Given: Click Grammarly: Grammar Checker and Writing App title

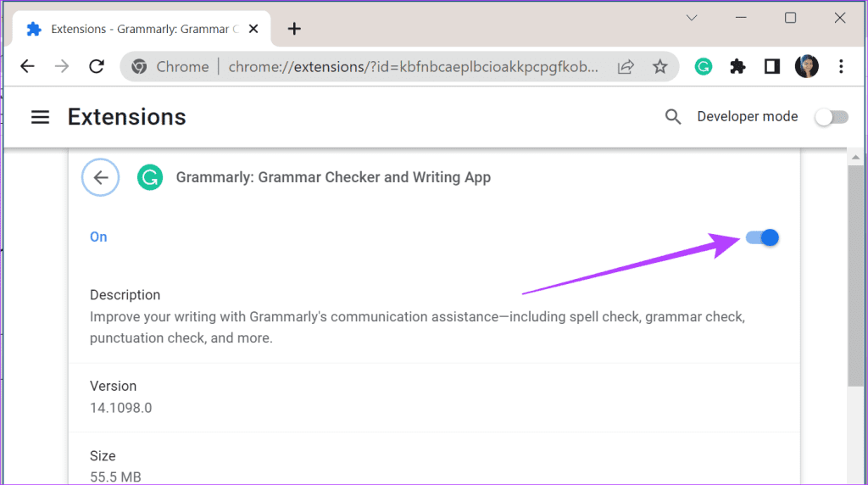Looking at the screenshot, I should 333,177.
